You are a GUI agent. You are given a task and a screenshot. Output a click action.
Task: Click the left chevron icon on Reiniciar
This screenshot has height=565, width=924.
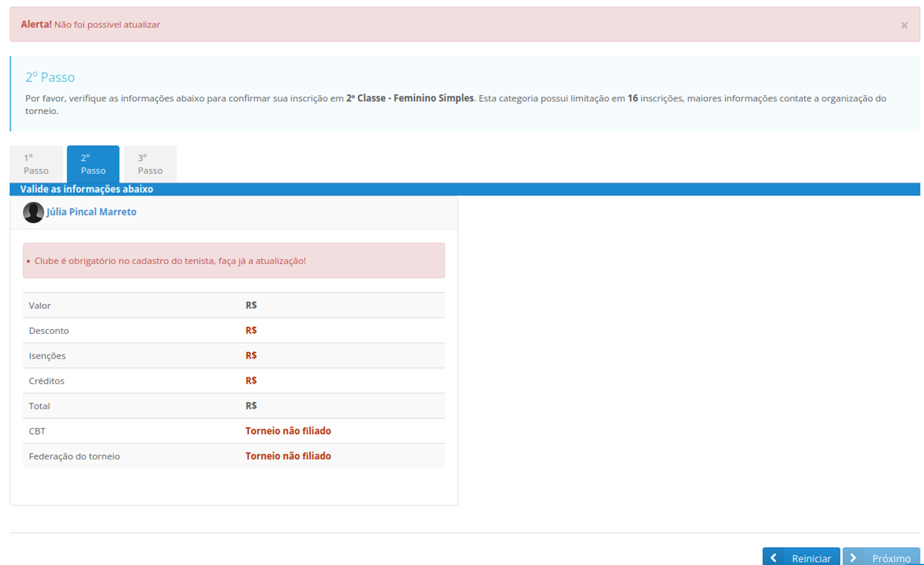coord(773,558)
